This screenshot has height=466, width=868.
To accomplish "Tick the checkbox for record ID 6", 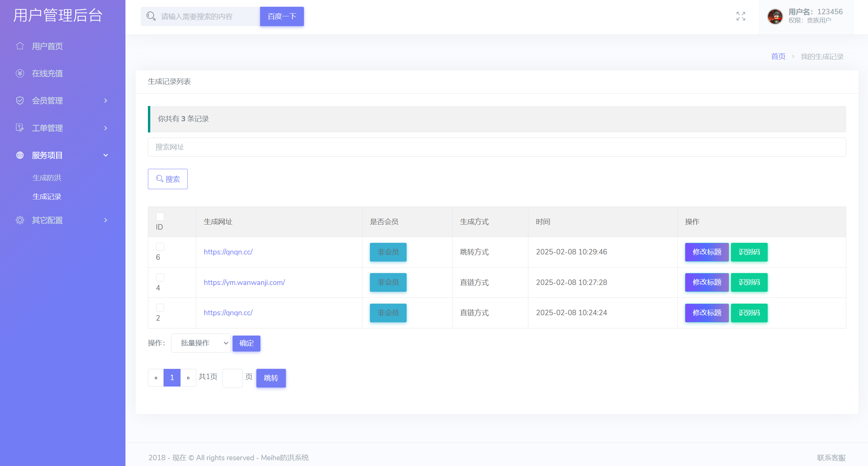I will (x=160, y=247).
